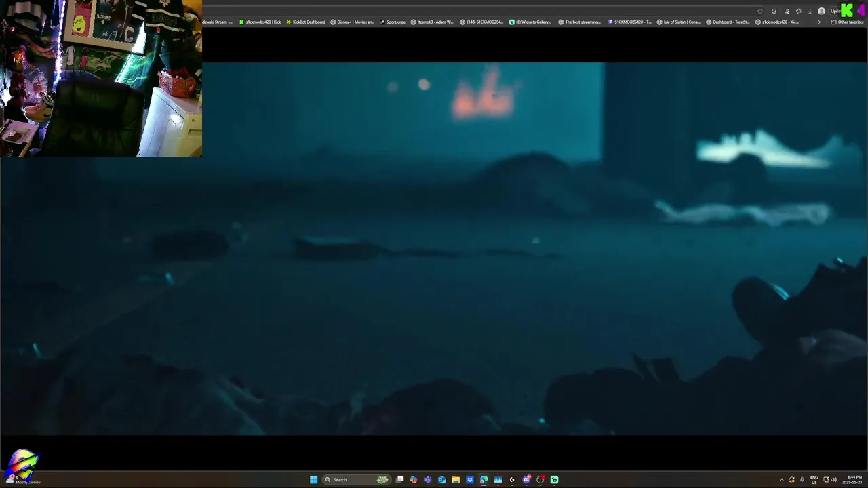
Task: Open network settings from system tray
Action: coord(826,480)
